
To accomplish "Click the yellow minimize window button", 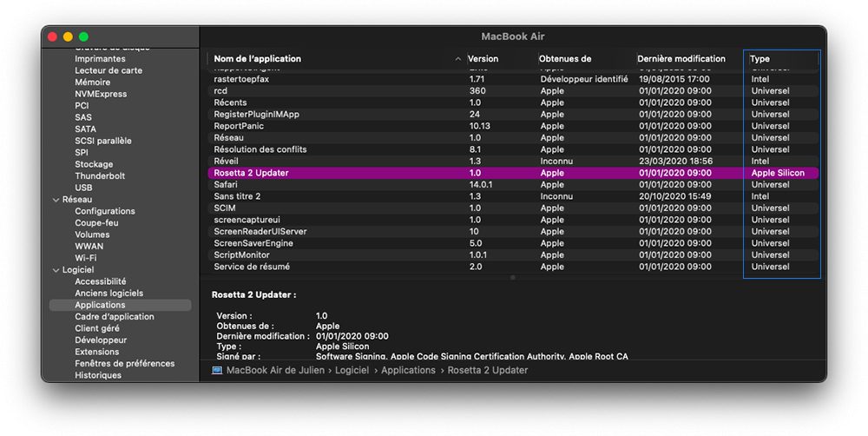I will click(68, 36).
